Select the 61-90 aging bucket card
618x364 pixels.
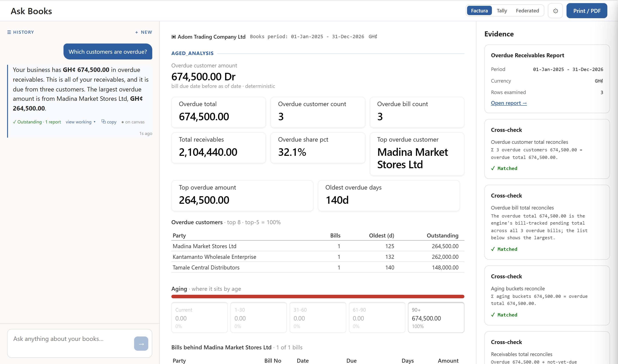pos(377,317)
